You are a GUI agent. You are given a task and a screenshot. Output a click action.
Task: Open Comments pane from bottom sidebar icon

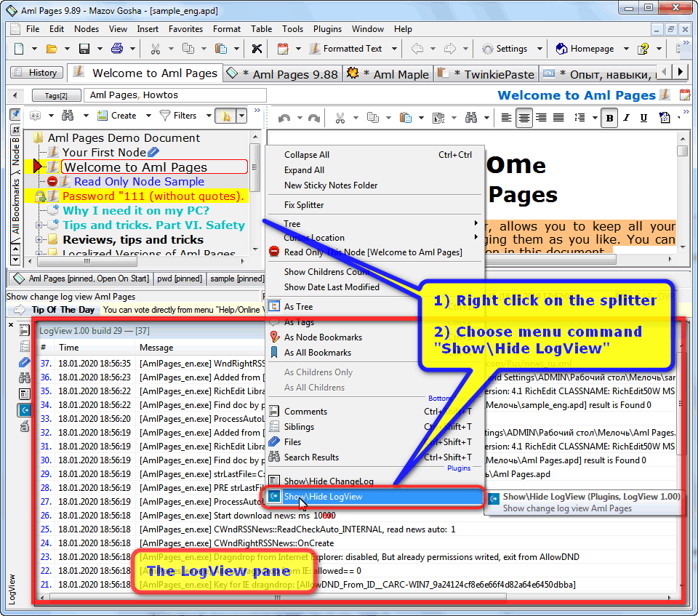[25, 330]
